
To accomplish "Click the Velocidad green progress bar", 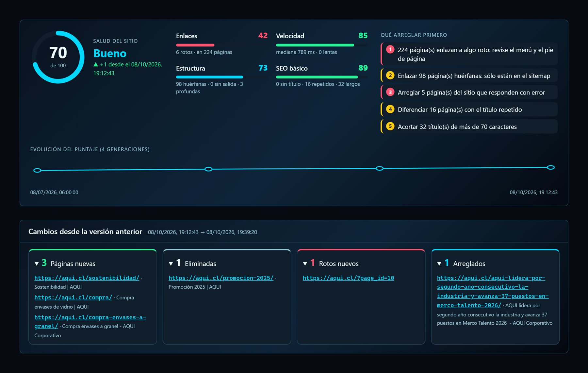I will pyautogui.click(x=315, y=45).
